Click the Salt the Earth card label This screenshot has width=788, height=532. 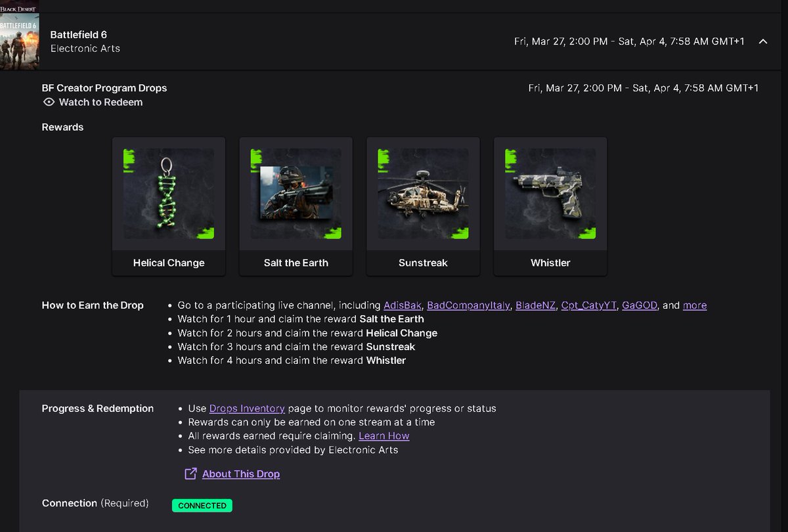[x=296, y=263]
